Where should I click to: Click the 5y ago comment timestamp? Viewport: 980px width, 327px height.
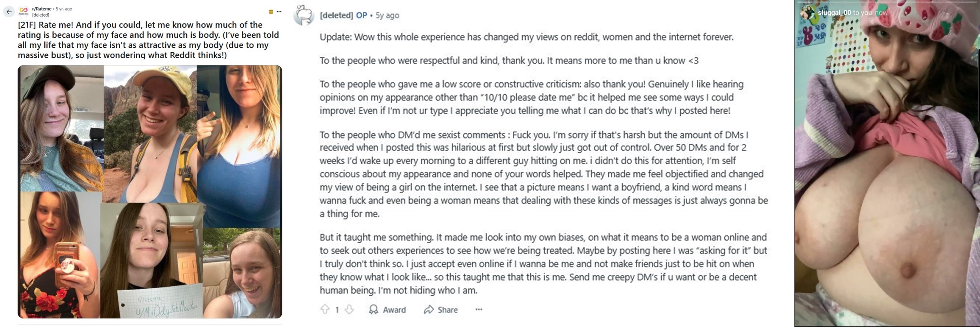click(x=387, y=15)
